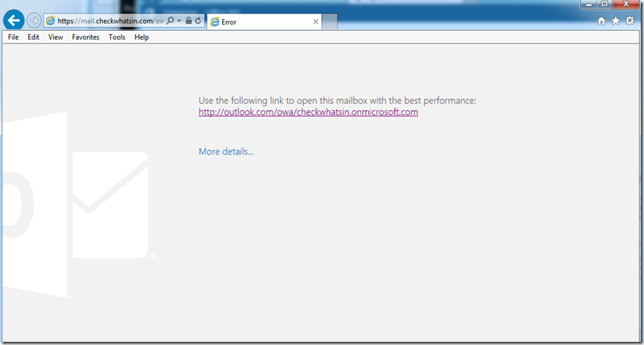Open the Favorites menu
The width and height of the screenshot is (644, 345).
[x=86, y=37]
